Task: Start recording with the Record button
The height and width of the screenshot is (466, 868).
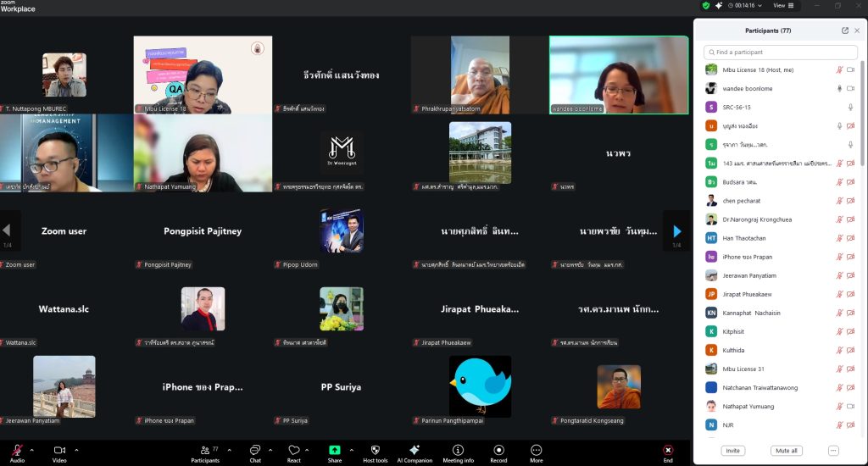Action: (498, 450)
